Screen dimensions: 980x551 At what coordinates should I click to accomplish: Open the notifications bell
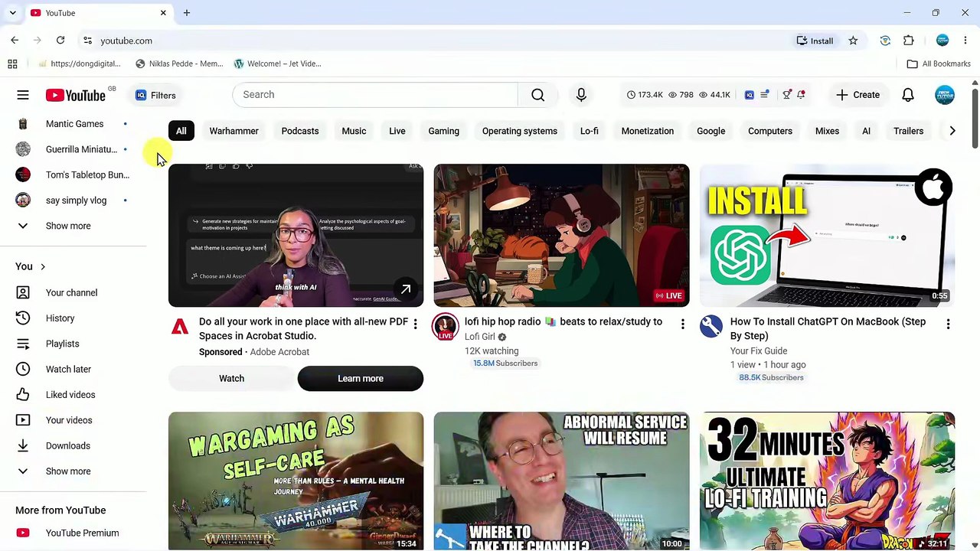coord(907,95)
